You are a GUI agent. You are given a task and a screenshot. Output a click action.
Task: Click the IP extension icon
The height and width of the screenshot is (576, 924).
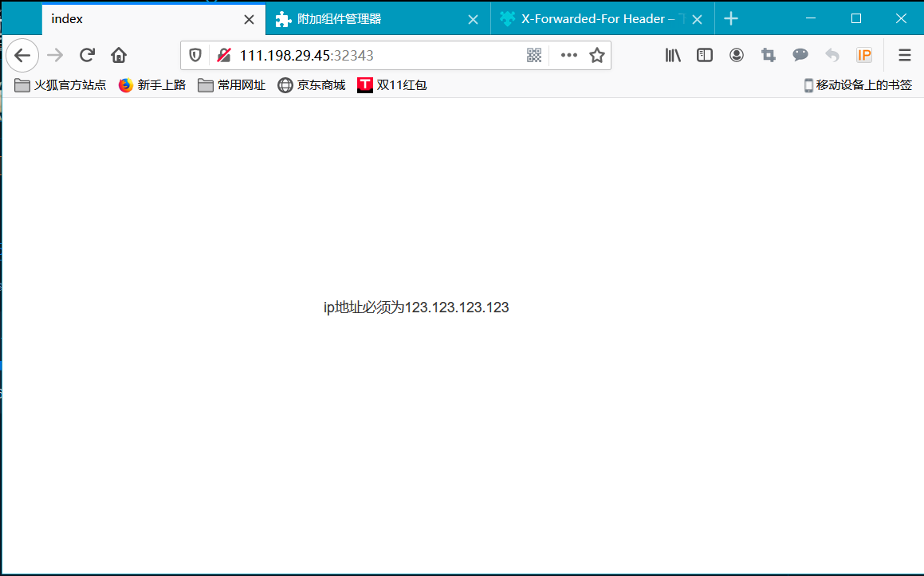click(x=864, y=55)
